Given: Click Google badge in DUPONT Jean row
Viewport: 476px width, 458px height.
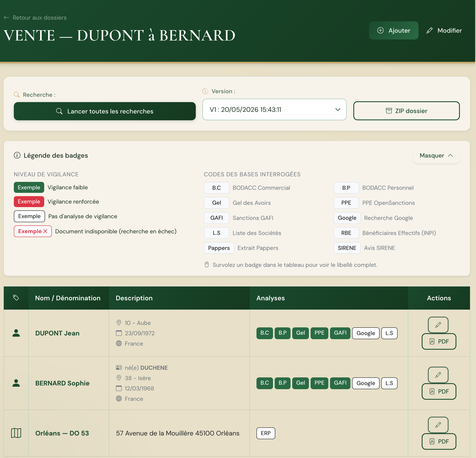Looking at the screenshot, I should click(x=366, y=333).
